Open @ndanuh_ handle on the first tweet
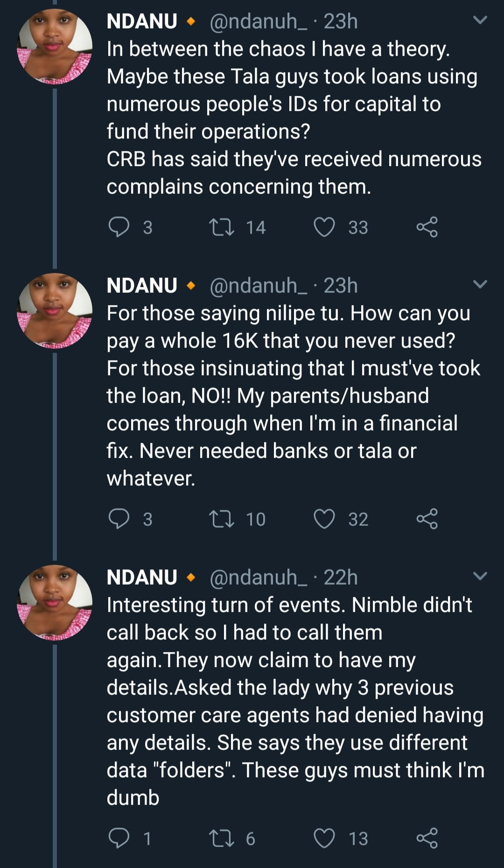 [258, 21]
